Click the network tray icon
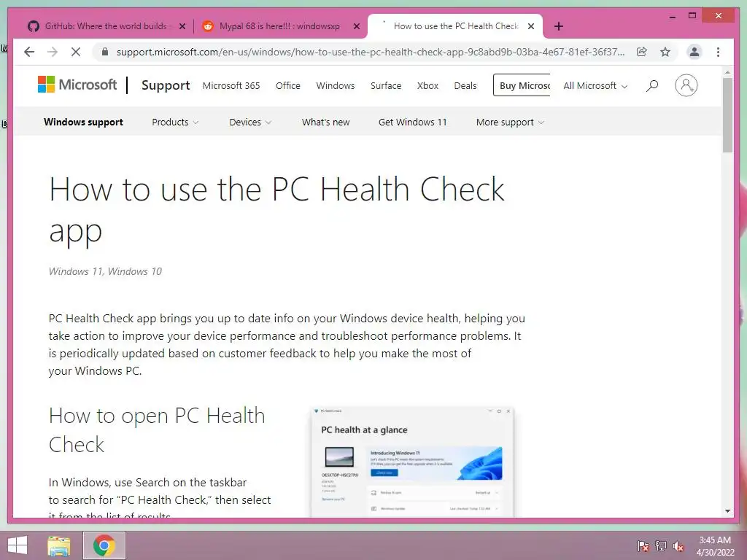 point(660,546)
